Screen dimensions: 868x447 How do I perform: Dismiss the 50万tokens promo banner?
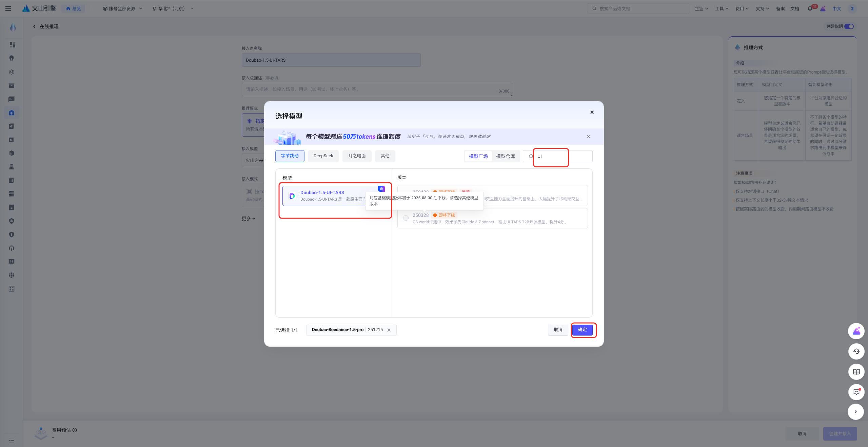589,137
